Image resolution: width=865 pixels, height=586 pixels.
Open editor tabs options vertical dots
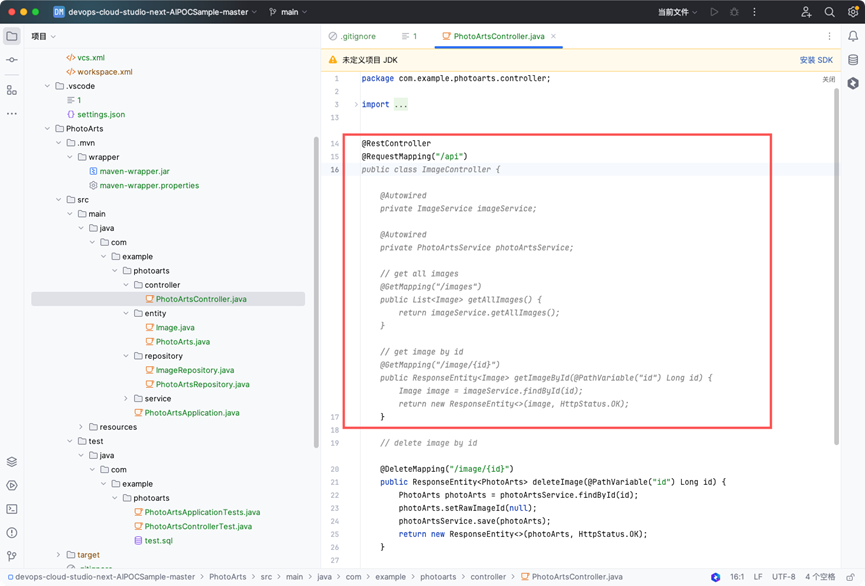(829, 36)
